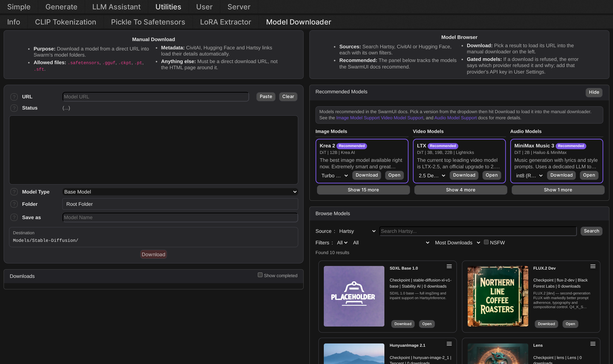Click the help icon beside URL
The image size is (613, 364).
click(14, 97)
